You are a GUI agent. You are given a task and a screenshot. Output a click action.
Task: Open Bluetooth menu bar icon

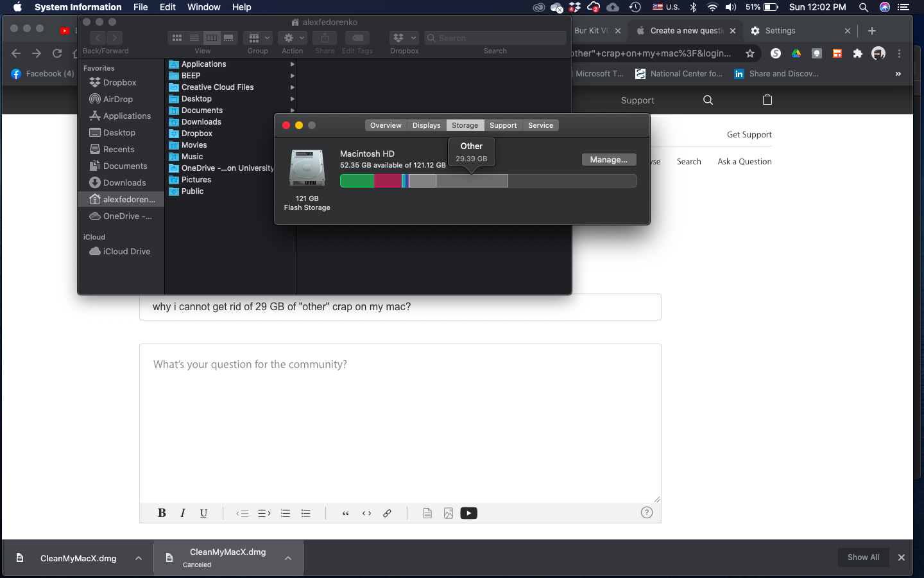(693, 7)
